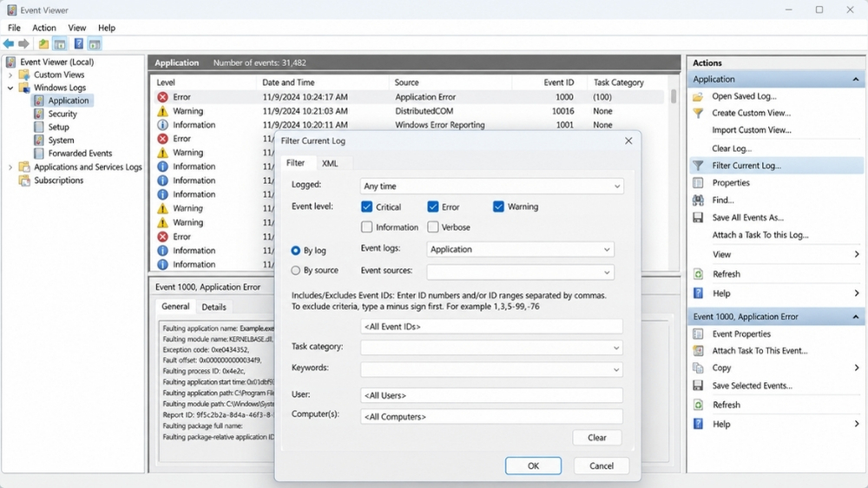The height and width of the screenshot is (488, 868).
Task: Click the Create Custom View funnel icon
Action: [x=698, y=113]
